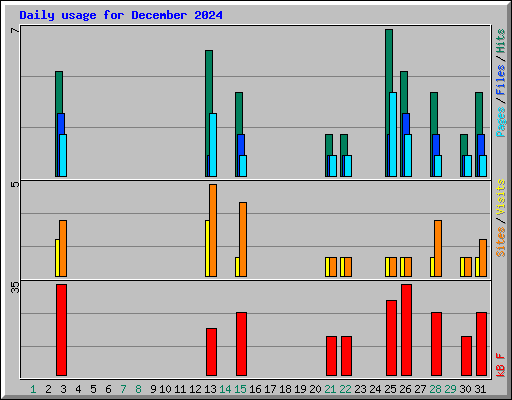Click the 'Files' legend label
This screenshot has height=400, width=512.
500,80
